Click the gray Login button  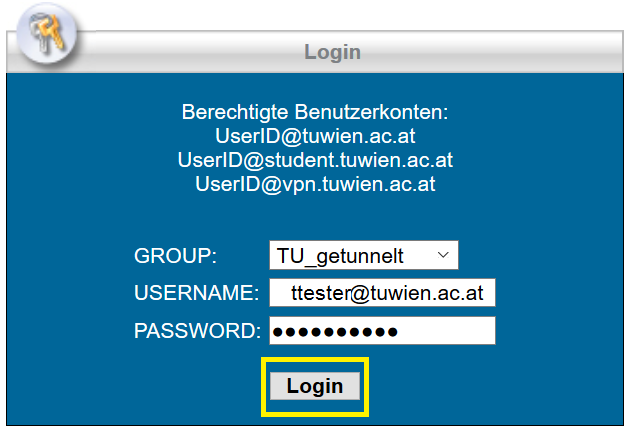(x=315, y=386)
